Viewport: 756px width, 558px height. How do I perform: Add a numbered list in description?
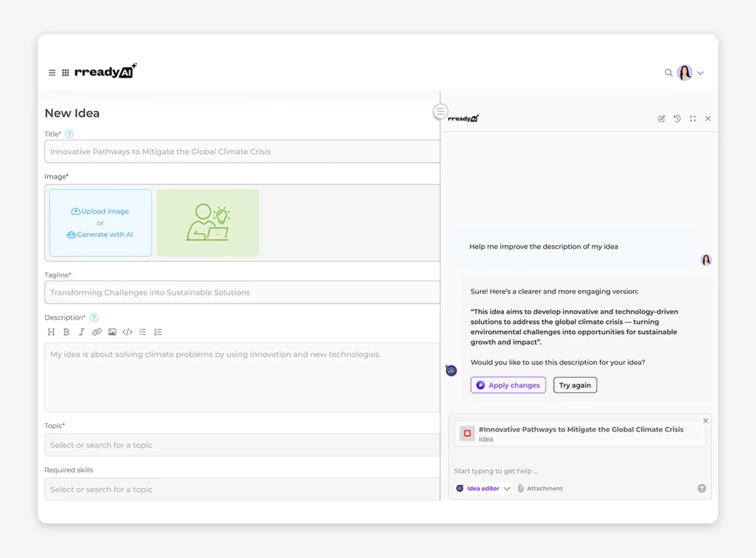coord(158,332)
